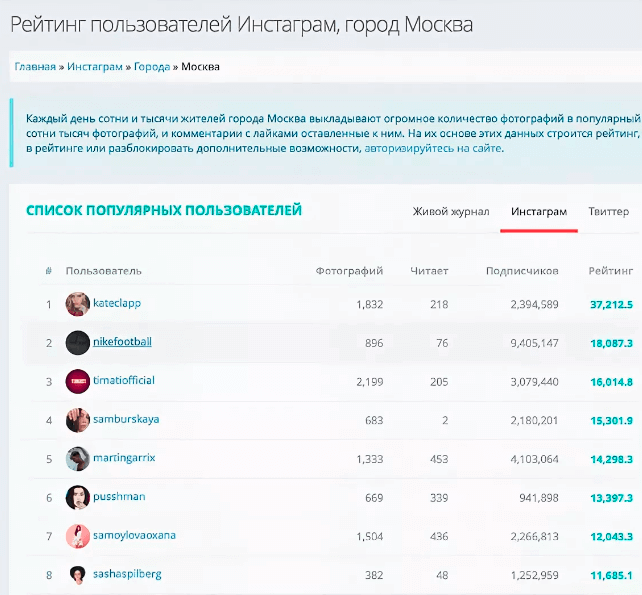
Task: Open sashaspilberg profile avatar
Action: [x=77, y=575]
